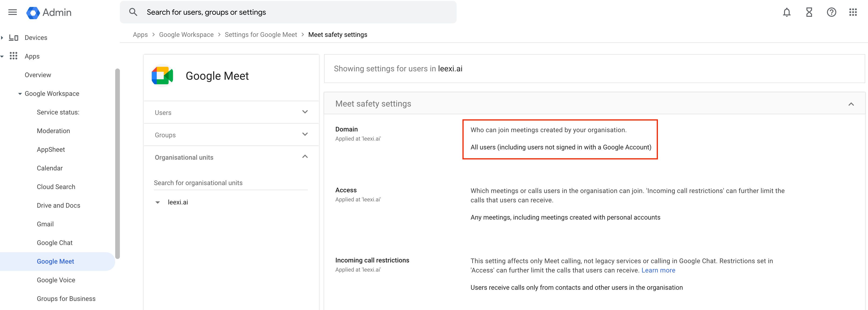Click the sidebar vertical scrollbar
The image size is (868, 310).
[117, 163]
